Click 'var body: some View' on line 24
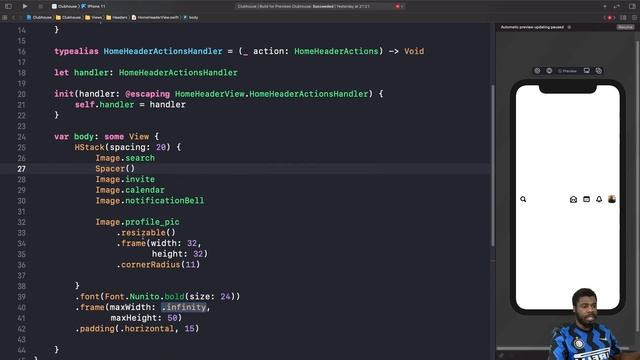This screenshot has height=360, width=640. [x=102, y=137]
